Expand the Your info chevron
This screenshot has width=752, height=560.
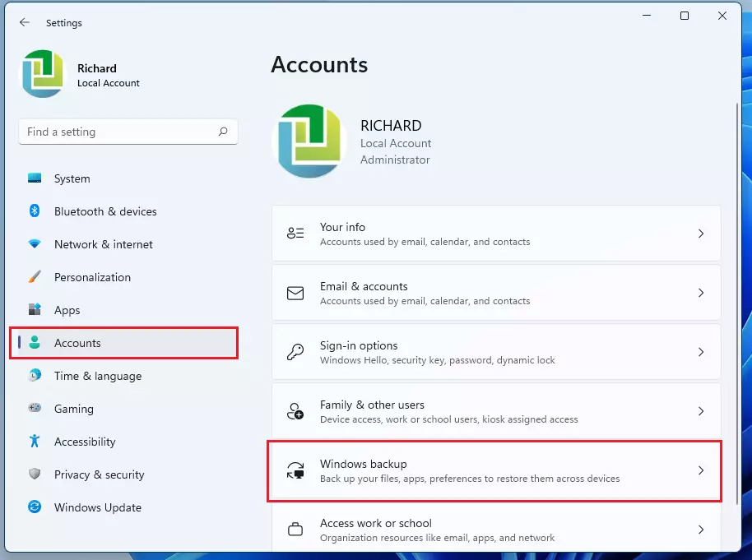(701, 234)
